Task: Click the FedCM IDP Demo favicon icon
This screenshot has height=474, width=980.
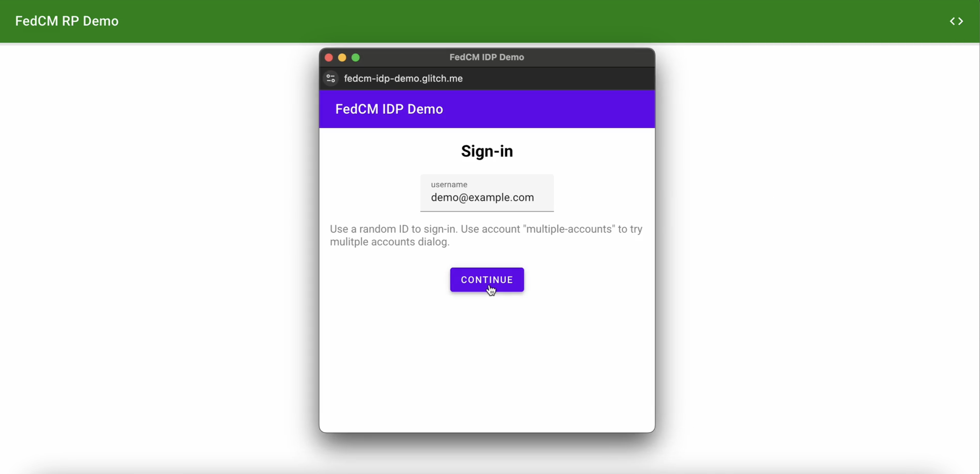Action: click(x=331, y=78)
